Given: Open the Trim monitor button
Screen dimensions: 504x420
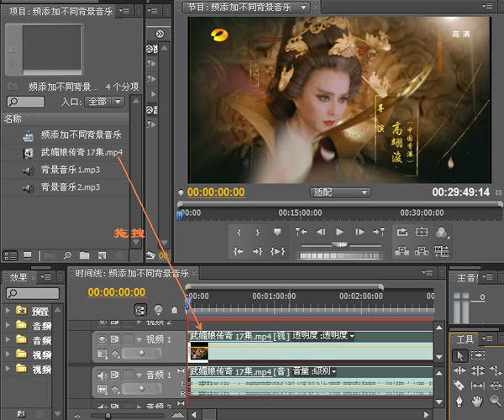Looking at the screenshot, I should coord(442,251).
